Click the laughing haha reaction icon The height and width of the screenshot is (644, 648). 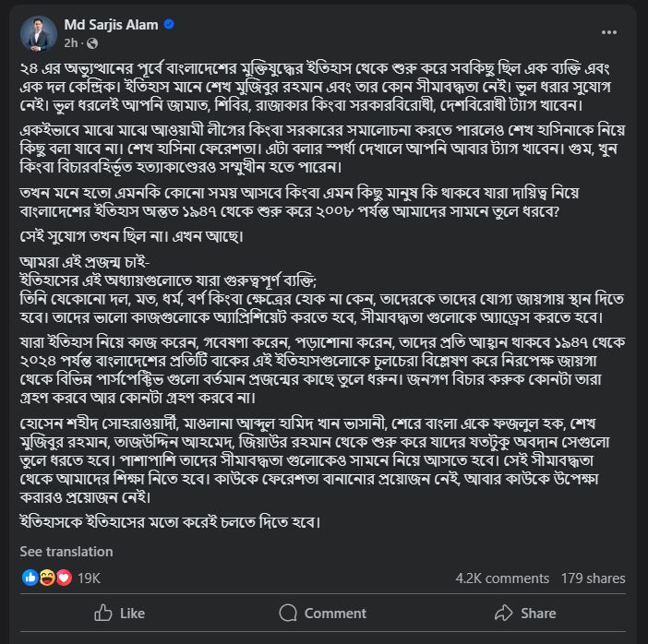47,578
